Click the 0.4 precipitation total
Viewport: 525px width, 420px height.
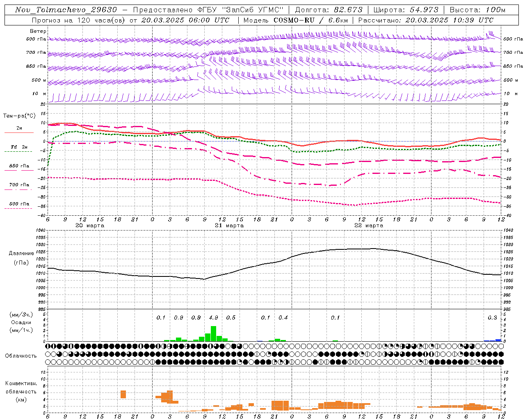click(283, 317)
